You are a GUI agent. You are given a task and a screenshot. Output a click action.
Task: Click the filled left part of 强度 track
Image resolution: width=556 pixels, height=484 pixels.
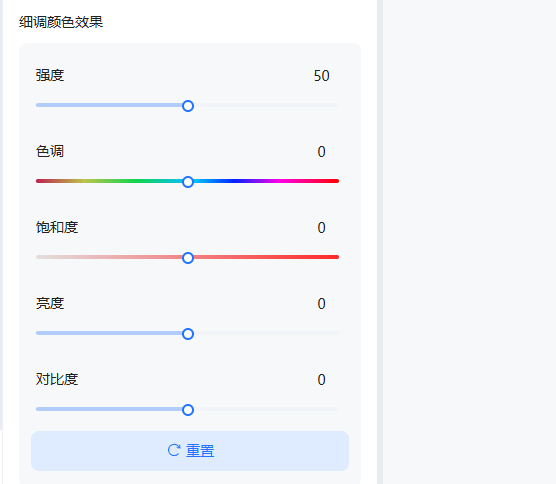pyautogui.click(x=109, y=105)
